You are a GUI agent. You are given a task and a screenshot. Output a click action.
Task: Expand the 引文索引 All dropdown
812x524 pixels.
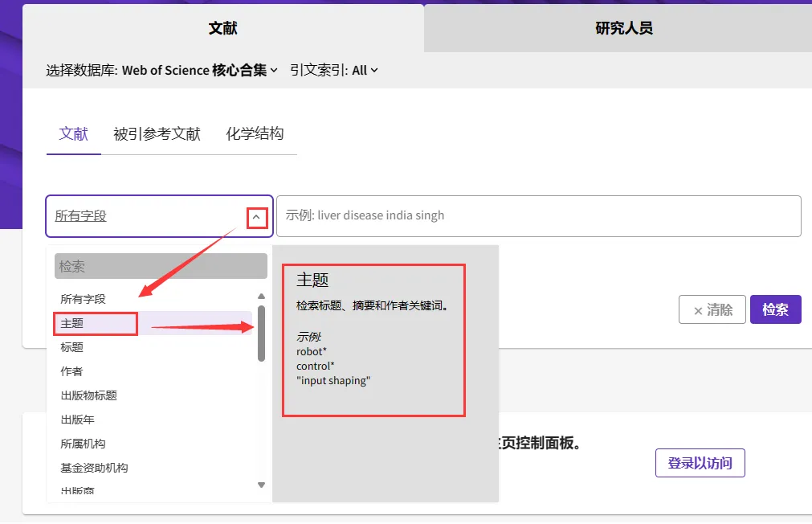[x=333, y=71]
